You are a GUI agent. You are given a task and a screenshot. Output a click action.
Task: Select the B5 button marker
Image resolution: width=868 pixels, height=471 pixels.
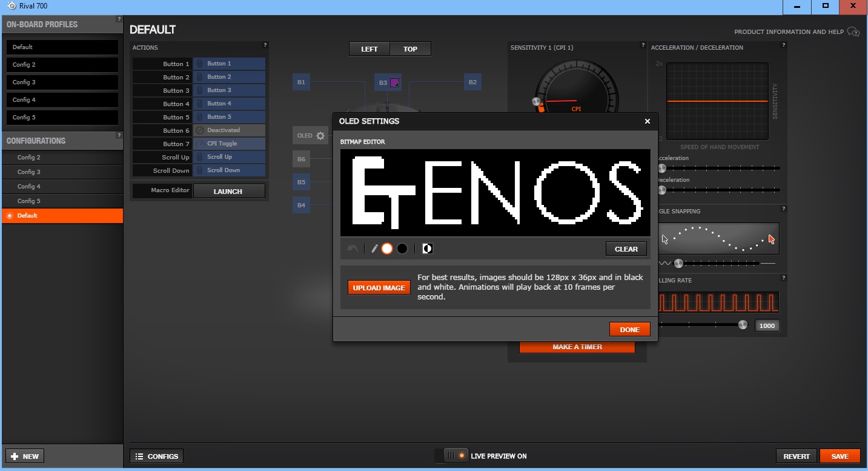301,182
